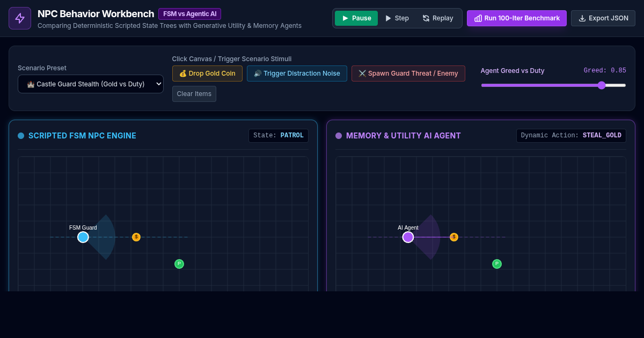Drop a gold coin stimulus
This screenshot has width=644, height=338.
pyautogui.click(x=207, y=74)
